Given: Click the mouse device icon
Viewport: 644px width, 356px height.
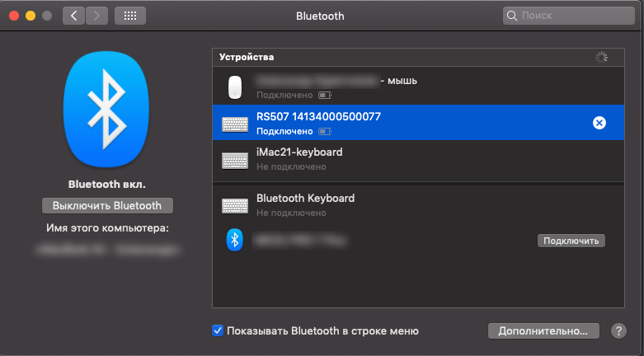Looking at the screenshot, I should coord(235,87).
